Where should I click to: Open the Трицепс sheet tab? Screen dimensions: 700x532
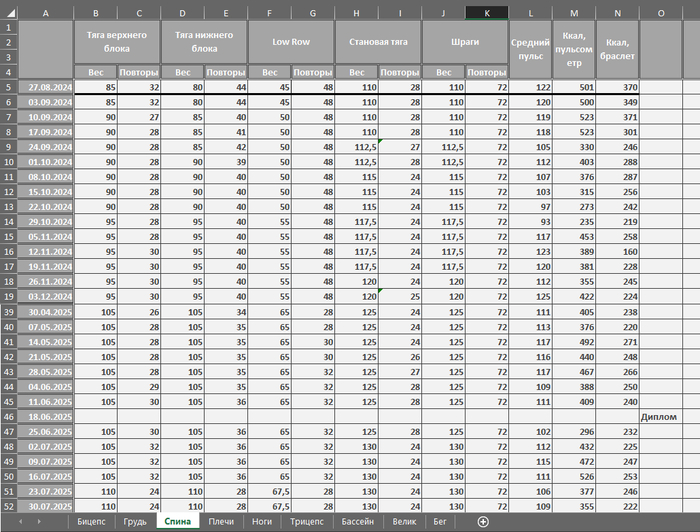307,521
